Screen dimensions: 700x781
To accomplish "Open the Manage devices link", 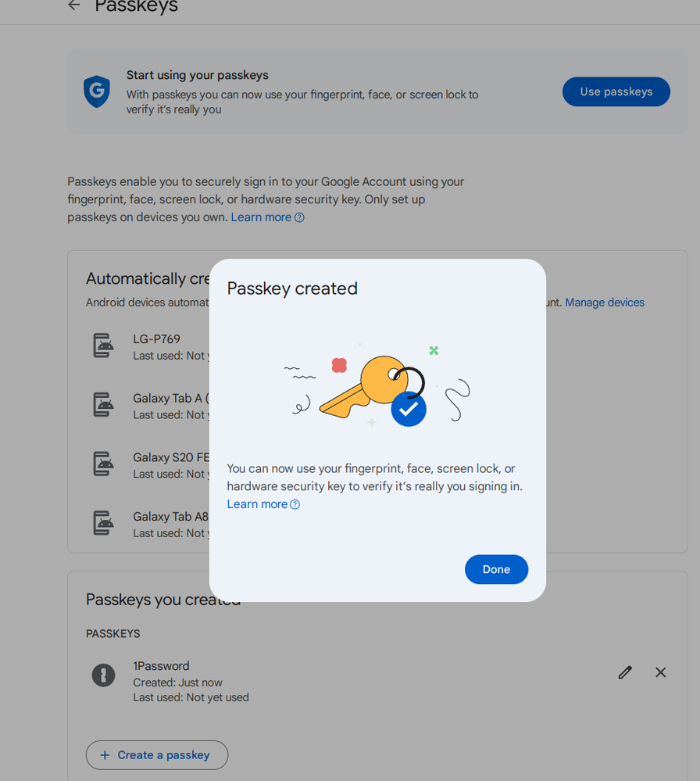I will 605,303.
